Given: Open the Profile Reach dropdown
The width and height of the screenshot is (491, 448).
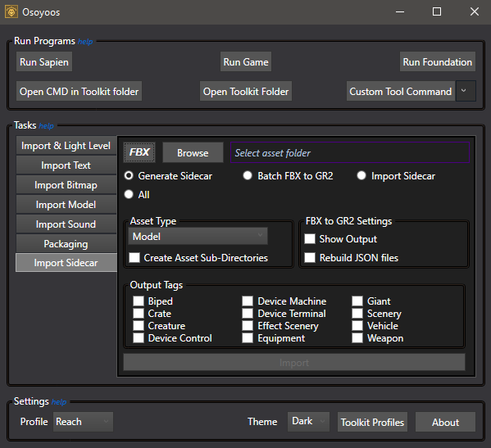Looking at the screenshot, I should tap(83, 422).
